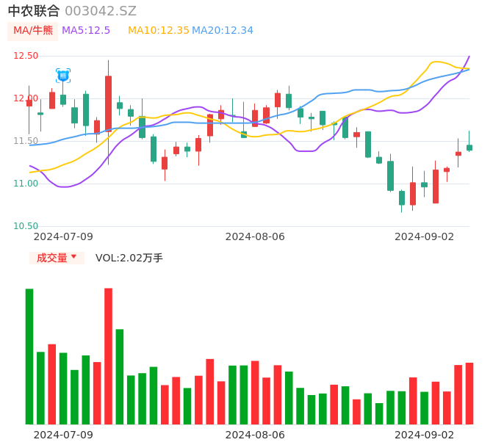Click the 11.00 price axis label
The height and width of the screenshot is (445, 504).
click(x=26, y=184)
